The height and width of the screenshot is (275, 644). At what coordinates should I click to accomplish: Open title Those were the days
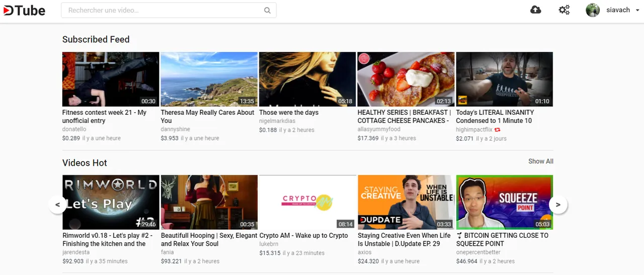coord(289,112)
